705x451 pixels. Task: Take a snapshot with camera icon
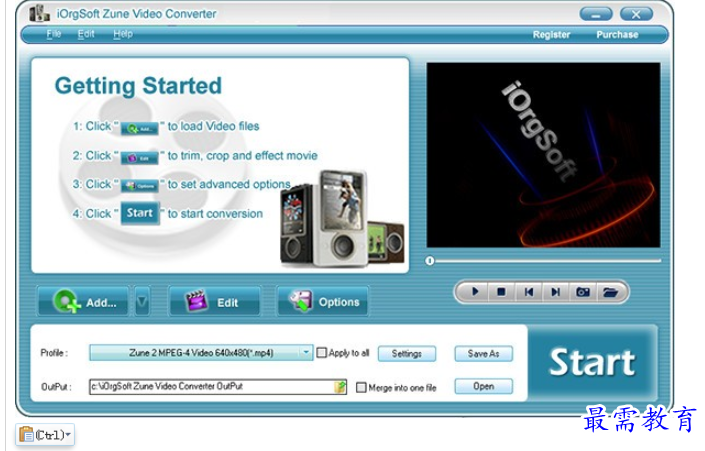pos(583,292)
